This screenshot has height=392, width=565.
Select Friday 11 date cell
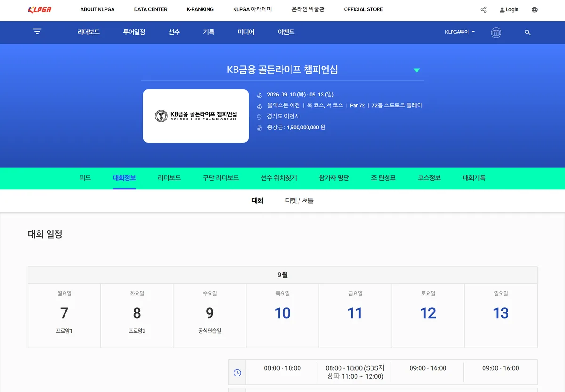point(355,316)
